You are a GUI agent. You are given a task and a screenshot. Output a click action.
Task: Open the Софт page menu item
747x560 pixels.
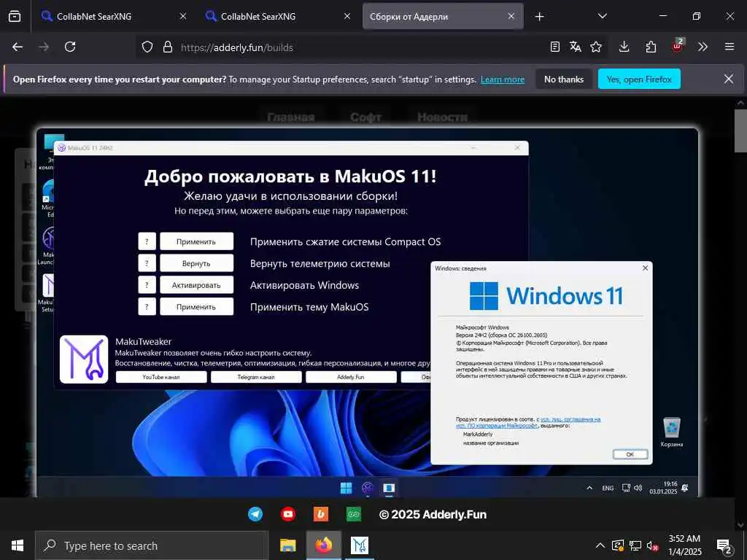click(x=365, y=117)
